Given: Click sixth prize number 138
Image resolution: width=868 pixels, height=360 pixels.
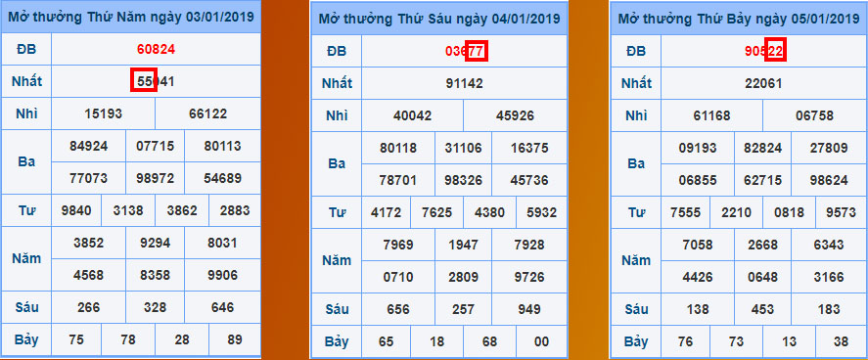Looking at the screenshot, I should tap(698, 309).
